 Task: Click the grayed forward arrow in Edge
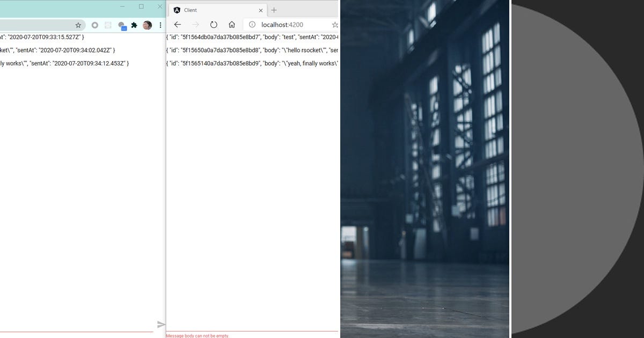(195, 24)
